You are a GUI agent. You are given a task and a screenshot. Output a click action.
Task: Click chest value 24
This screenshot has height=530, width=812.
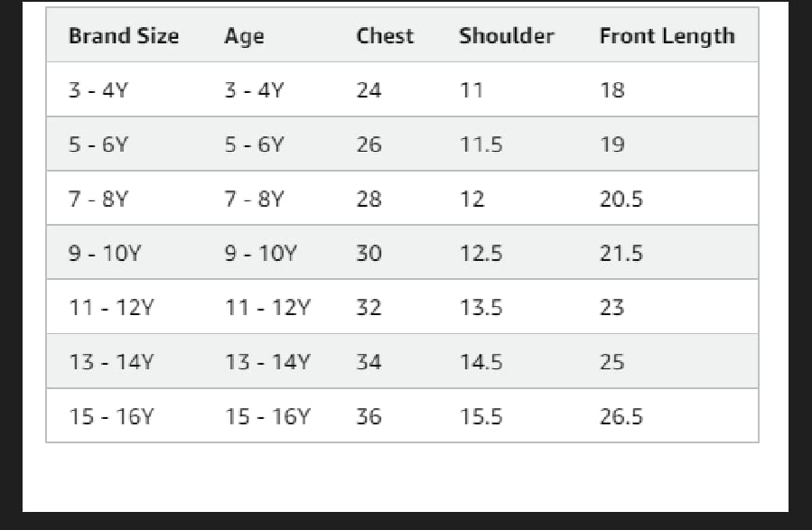point(369,90)
